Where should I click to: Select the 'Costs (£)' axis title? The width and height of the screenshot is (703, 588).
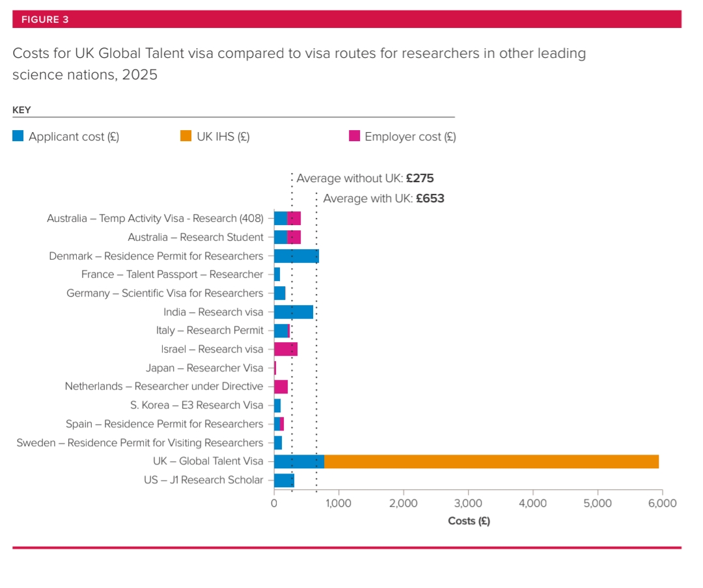[x=469, y=522]
